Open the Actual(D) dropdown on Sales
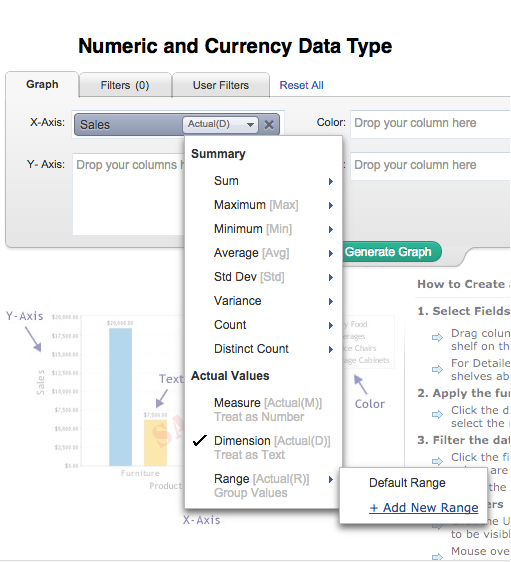Screen dimensions: 511x562 click(220, 124)
